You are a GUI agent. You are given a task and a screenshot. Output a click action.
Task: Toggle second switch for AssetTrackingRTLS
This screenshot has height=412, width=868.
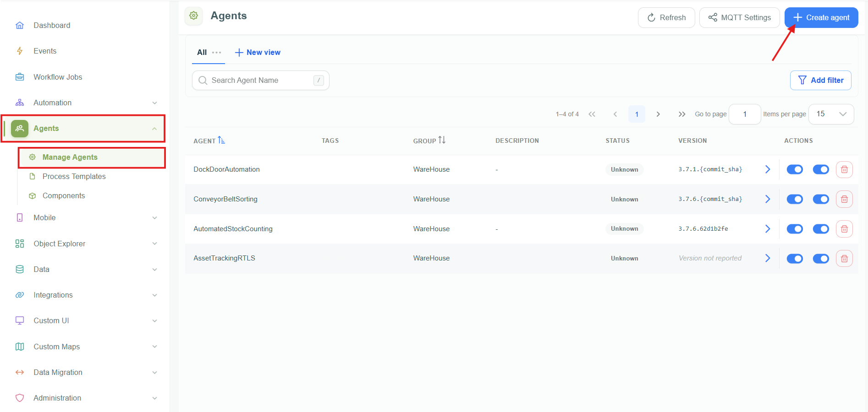click(x=821, y=258)
